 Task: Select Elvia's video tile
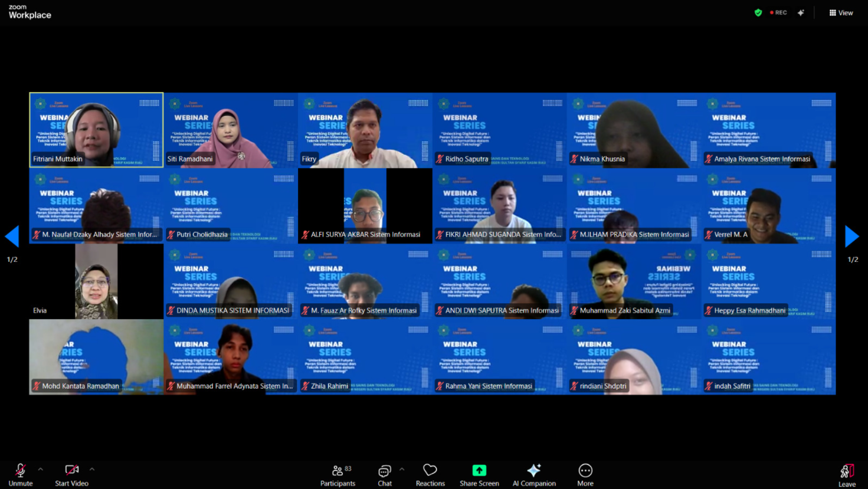pyautogui.click(x=96, y=281)
